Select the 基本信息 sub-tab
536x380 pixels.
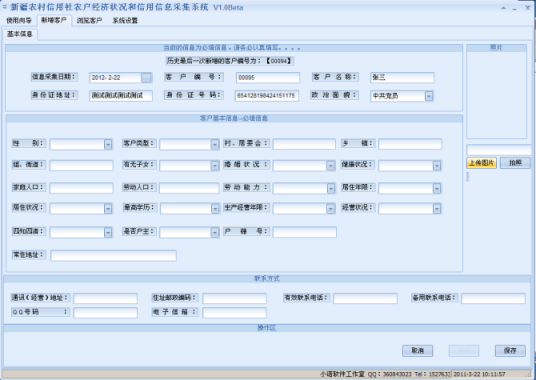click(x=20, y=34)
